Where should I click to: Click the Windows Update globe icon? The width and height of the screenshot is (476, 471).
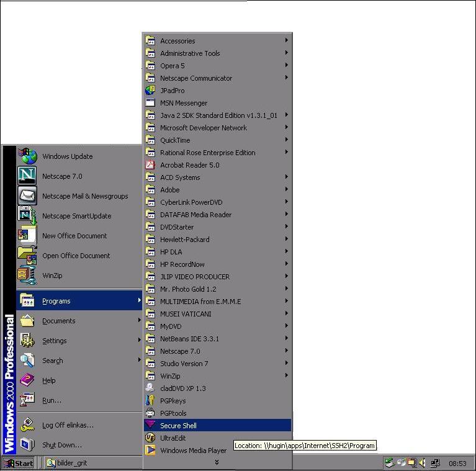pos(28,156)
